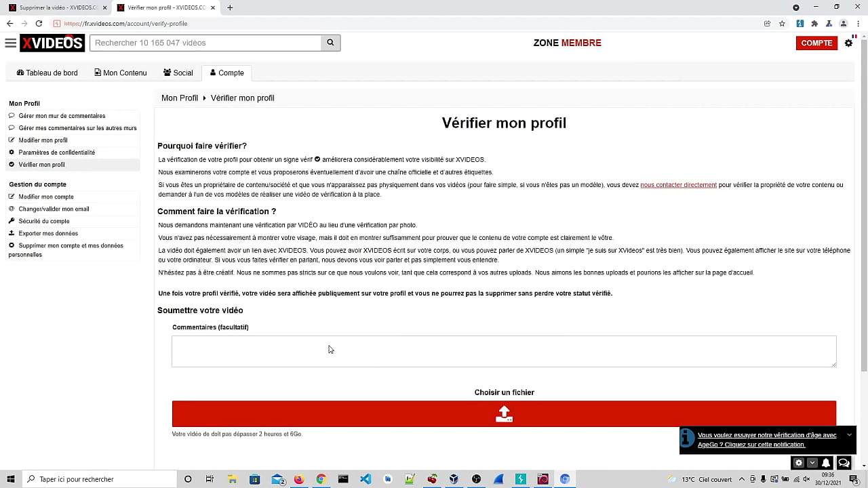Viewport: 868px width, 488px height.
Task: Open the Mon Contenu tab
Action: pyautogui.click(x=121, y=73)
